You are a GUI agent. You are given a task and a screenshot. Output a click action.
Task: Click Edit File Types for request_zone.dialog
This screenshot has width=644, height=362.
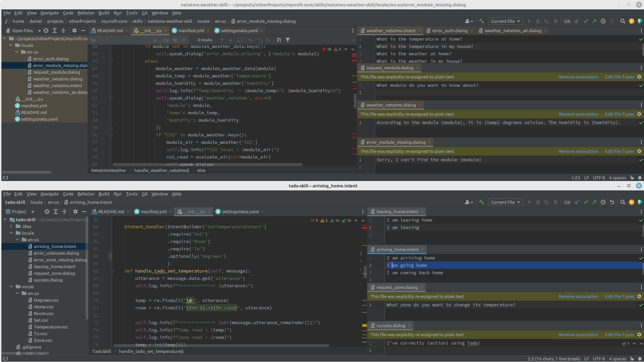[x=619, y=296]
